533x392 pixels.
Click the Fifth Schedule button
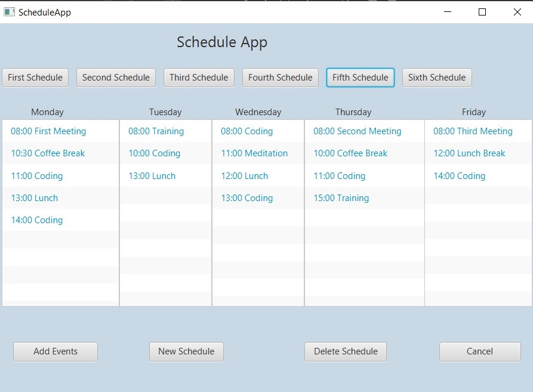click(360, 78)
